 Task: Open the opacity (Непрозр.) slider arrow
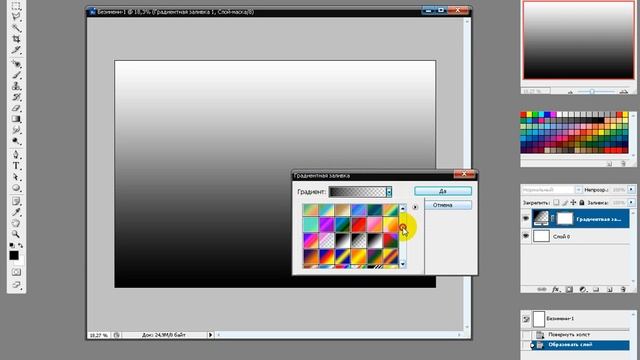pos(631,190)
